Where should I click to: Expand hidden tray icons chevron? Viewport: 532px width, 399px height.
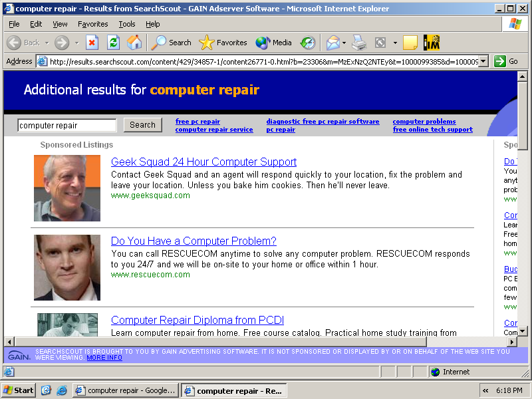(485, 390)
